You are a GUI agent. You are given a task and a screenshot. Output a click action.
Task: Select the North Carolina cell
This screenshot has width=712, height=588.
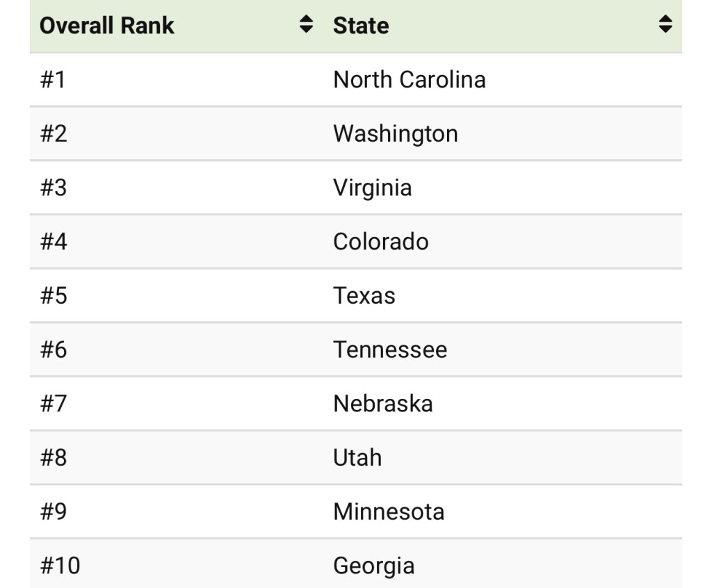(409, 79)
